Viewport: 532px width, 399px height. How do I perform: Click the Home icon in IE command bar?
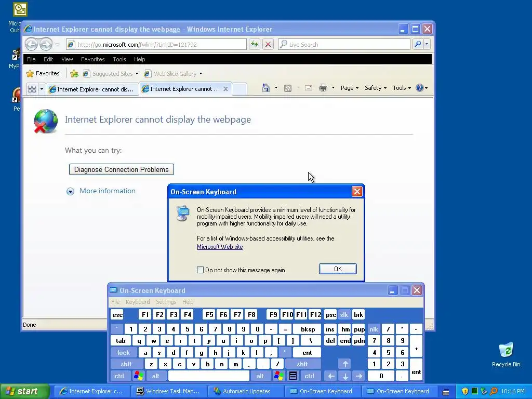(x=266, y=88)
